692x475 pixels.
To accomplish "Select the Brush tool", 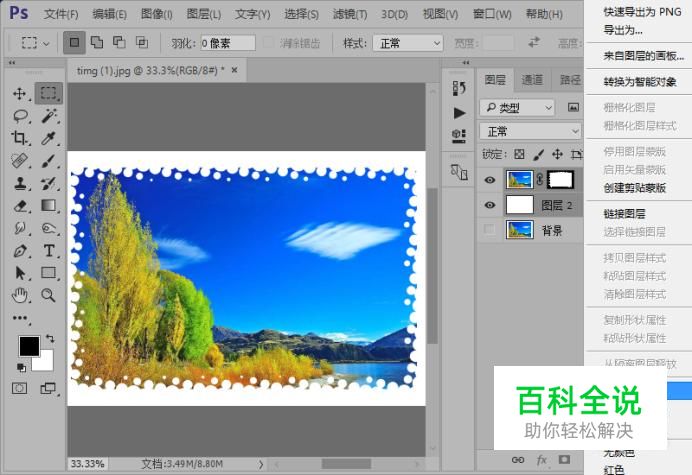I will pos(49,161).
